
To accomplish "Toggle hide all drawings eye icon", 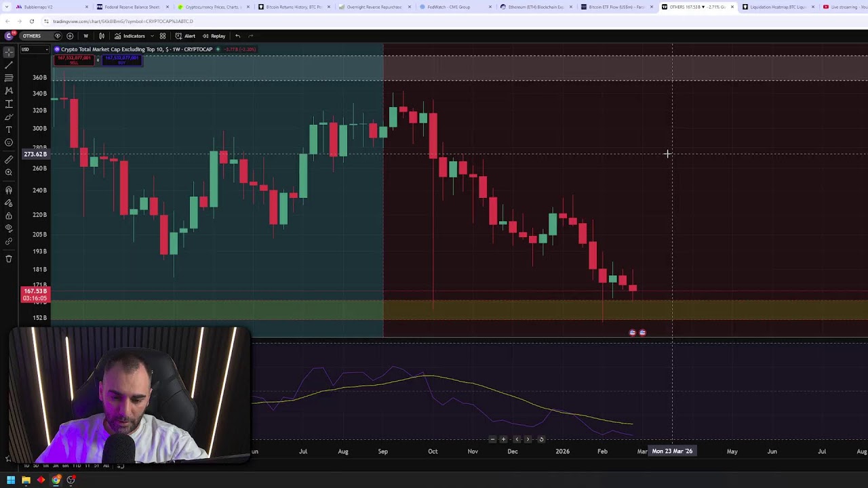I will [9, 229].
